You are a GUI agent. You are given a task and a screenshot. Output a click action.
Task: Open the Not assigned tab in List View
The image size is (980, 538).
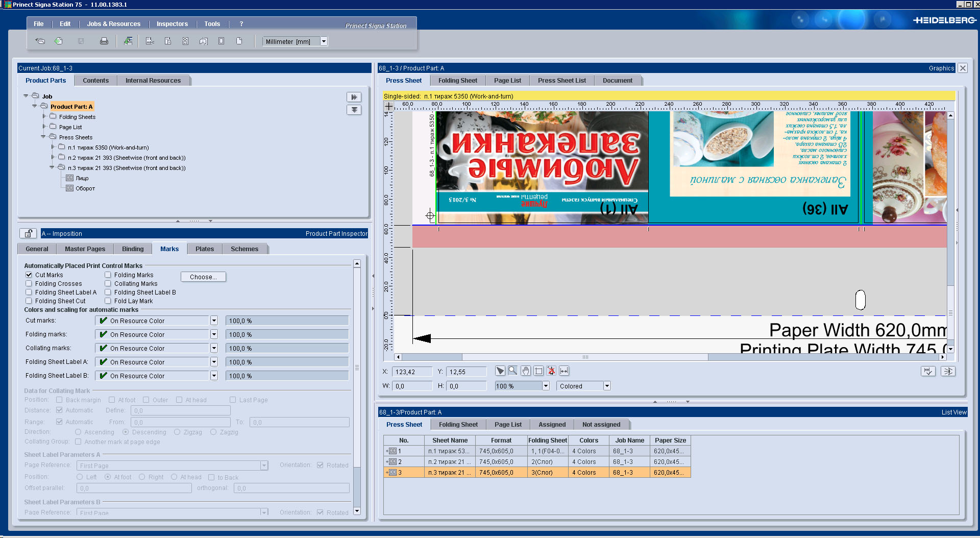coord(601,425)
